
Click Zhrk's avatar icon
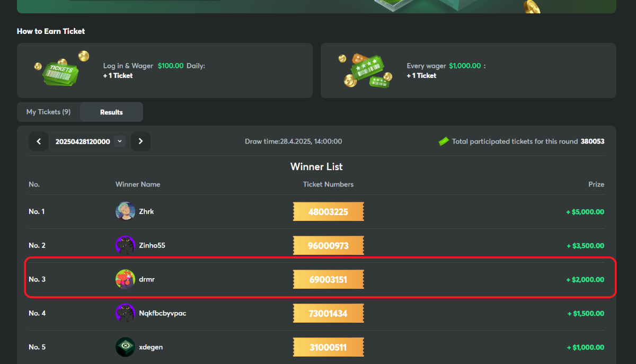[x=125, y=211]
